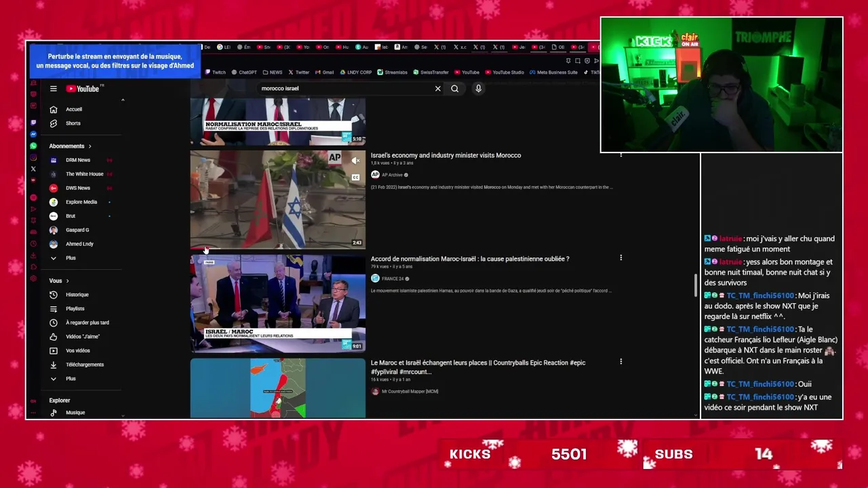Viewport: 868px width, 488px height.
Task: Click the Perturbe le stream blue banner
Action: [x=115, y=61]
